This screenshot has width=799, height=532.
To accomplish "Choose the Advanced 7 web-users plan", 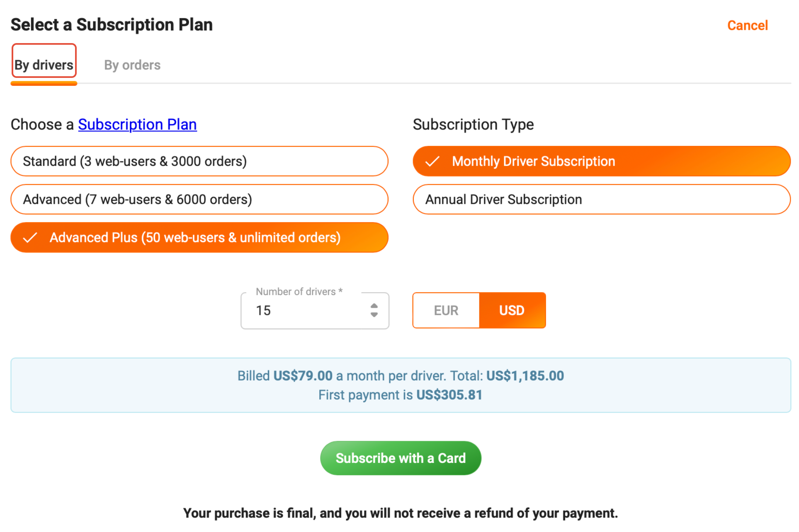I will 199,200.
